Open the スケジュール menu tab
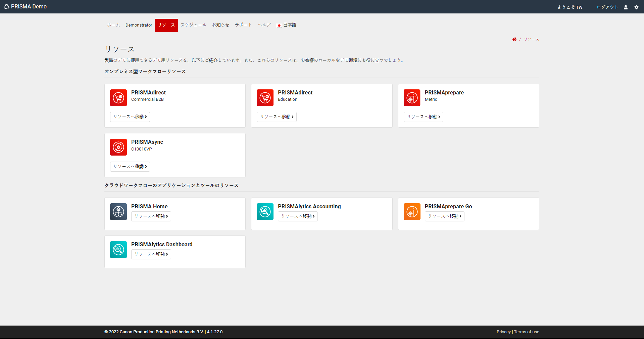644x339 pixels. click(194, 25)
